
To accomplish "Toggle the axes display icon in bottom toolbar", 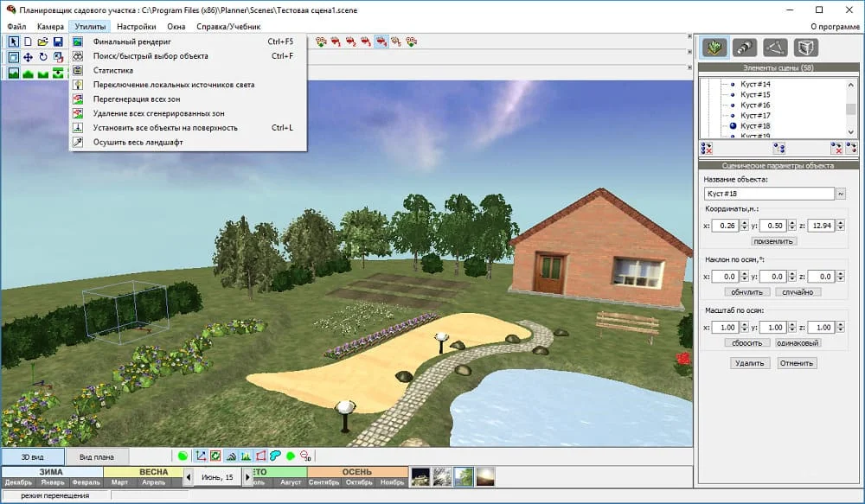I will [200, 456].
